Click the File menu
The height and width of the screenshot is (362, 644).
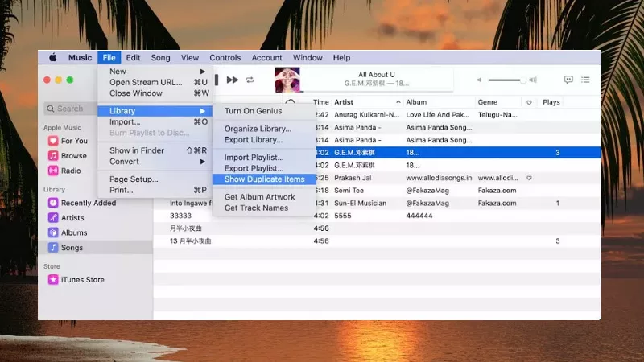pos(109,57)
